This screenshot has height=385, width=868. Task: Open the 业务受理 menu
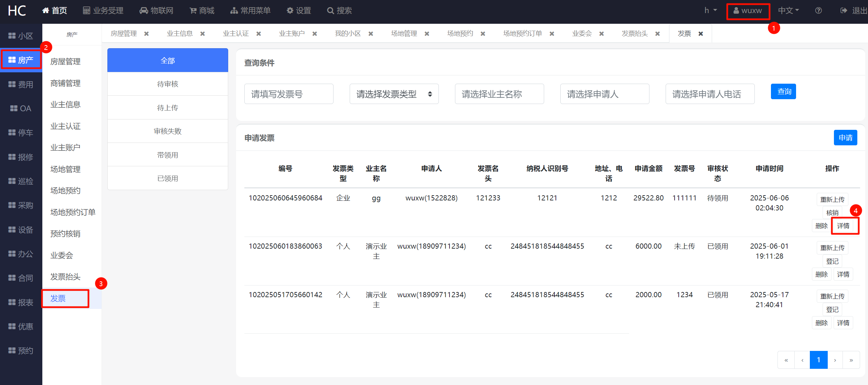(x=103, y=11)
